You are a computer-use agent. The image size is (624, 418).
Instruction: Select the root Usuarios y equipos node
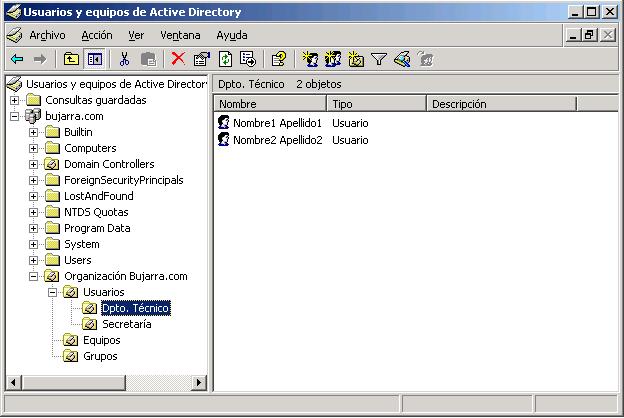click(116, 84)
